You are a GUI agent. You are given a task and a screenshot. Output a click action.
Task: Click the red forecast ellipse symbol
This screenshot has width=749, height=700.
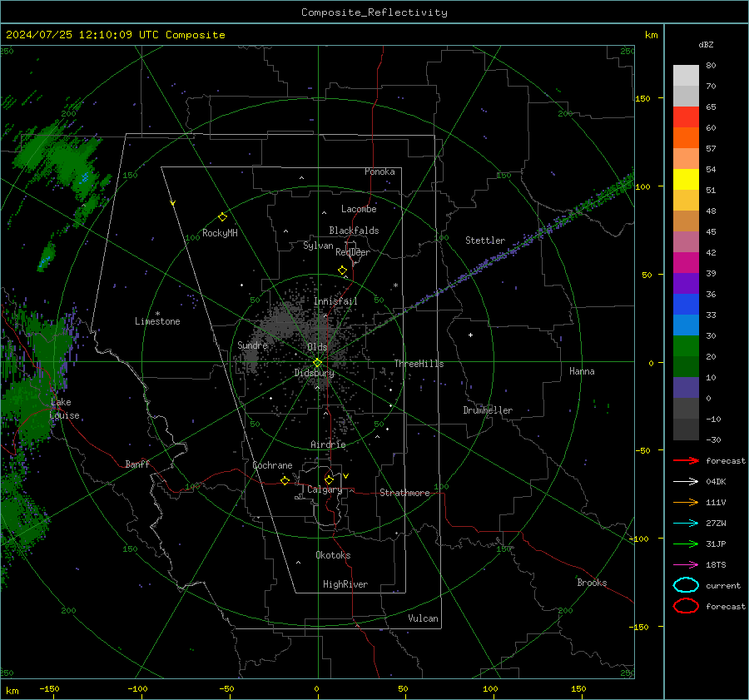coord(686,606)
